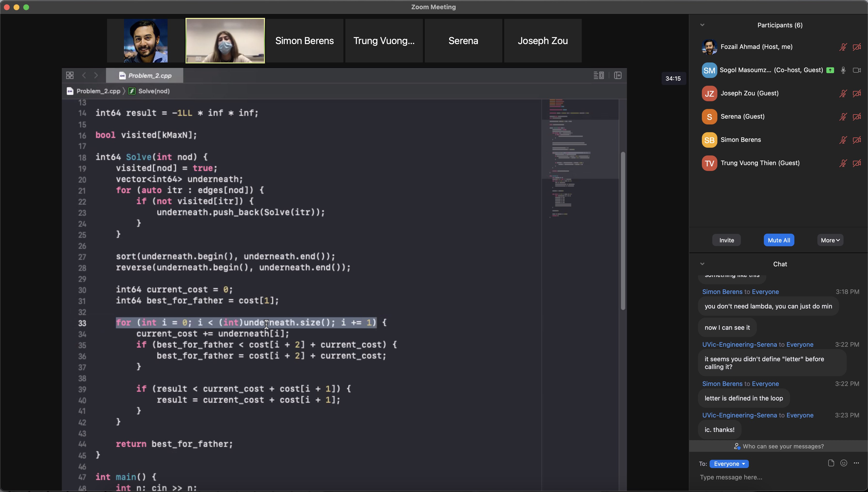Click the editor grid navigator icon
Viewport: 868px width, 492px height.
tap(70, 75)
